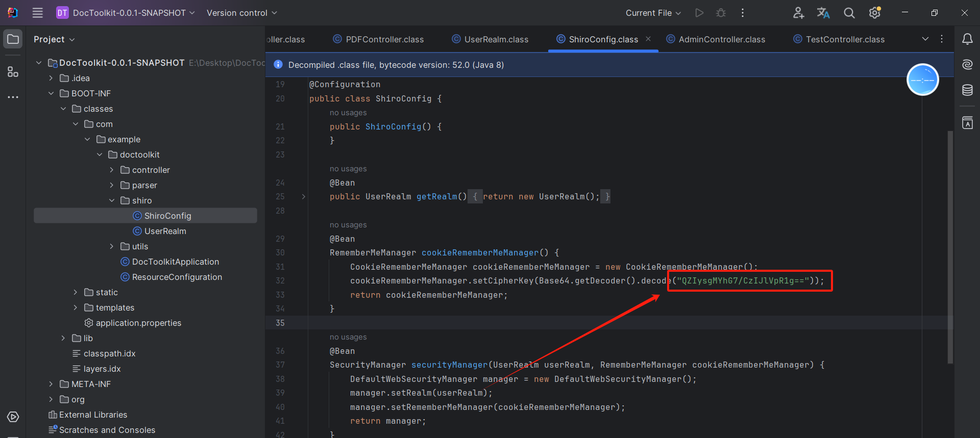
Task: Run the current file
Action: click(x=699, y=13)
